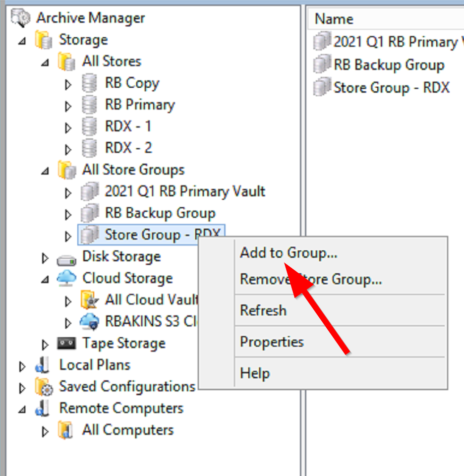
Task: Select "2021 Q1 RB Primary Vault" label in the tree
Action: (x=185, y=191)
